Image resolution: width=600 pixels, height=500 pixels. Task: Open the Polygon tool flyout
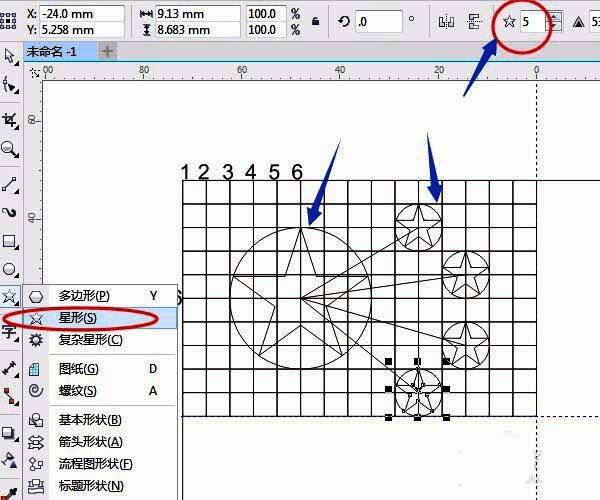point(10,297)
